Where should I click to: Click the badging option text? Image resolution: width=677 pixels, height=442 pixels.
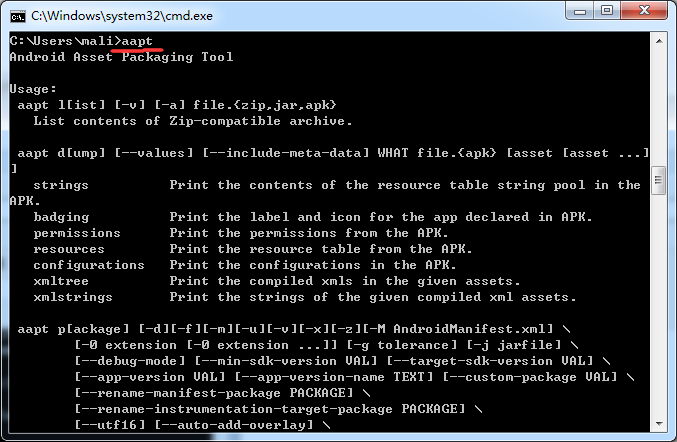(61, 217)
